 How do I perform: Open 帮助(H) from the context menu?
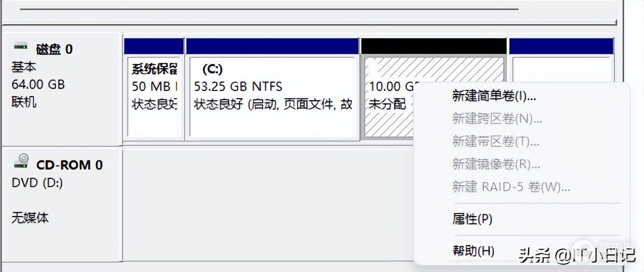[x=473, y=251]
